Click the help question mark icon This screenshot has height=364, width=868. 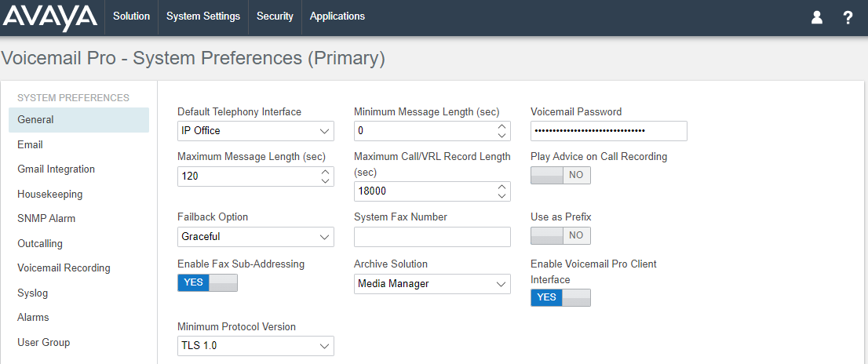[848, 18]
